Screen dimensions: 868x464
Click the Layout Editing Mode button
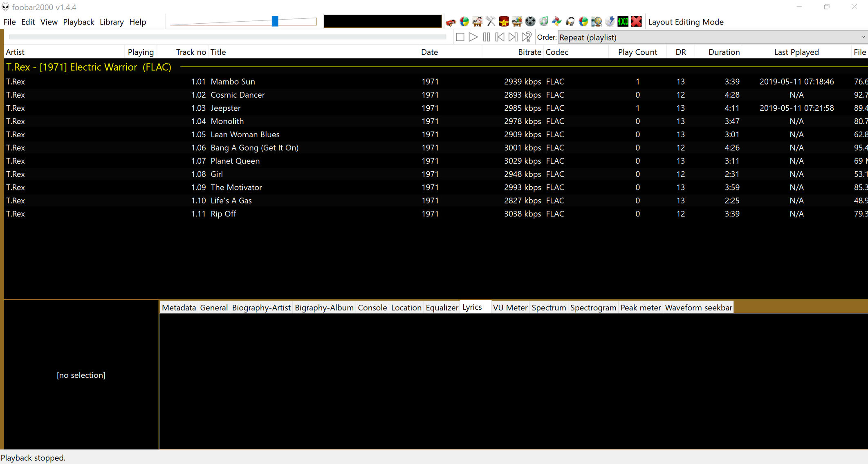(x=686, y=22)
